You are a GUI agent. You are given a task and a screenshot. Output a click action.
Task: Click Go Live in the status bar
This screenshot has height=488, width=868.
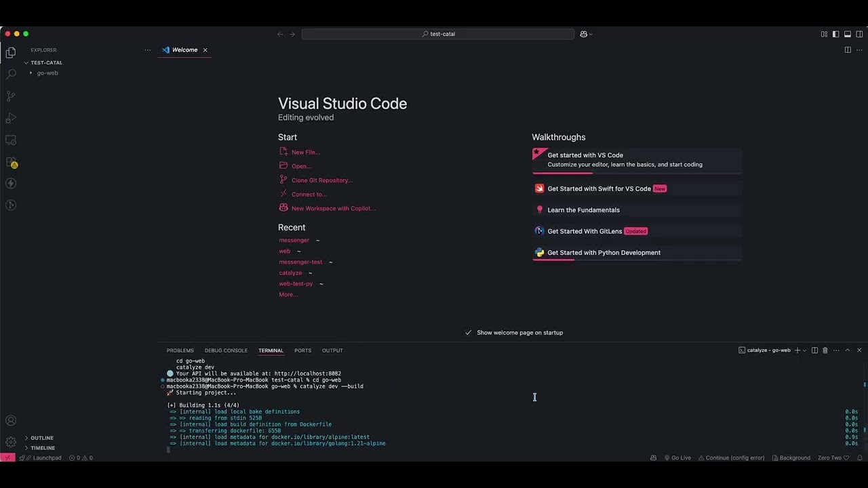[x=677, y=457]
